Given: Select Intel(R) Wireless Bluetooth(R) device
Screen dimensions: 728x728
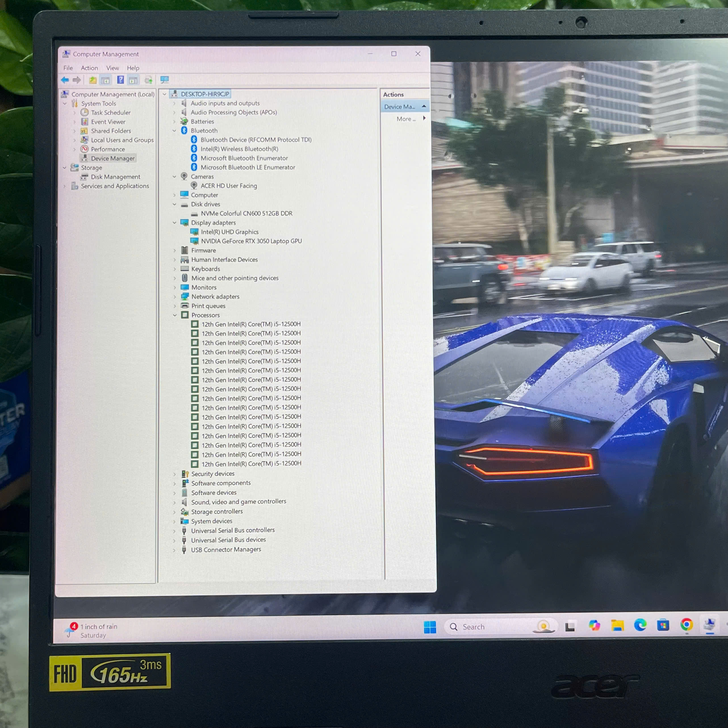Looking at the screenshot, I should [x=239, y=149].
